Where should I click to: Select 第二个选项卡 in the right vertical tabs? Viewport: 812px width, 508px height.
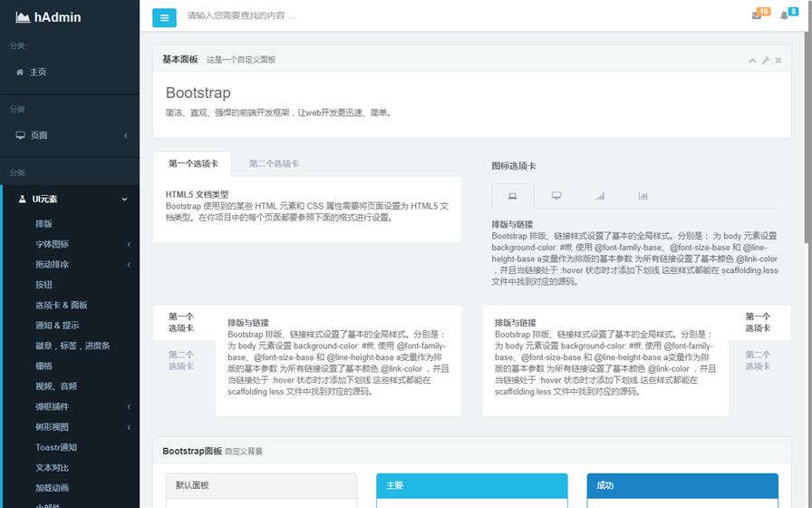[758, 360]
